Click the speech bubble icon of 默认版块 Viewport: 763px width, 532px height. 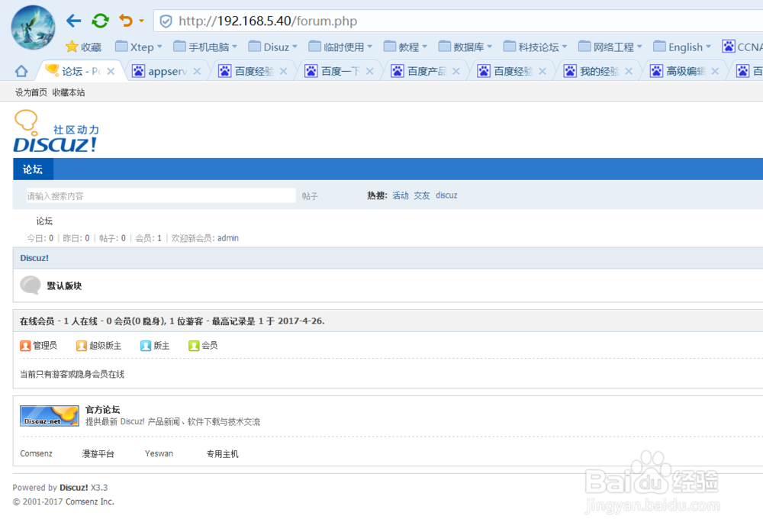pyautogui.click(x=31, y=285)
